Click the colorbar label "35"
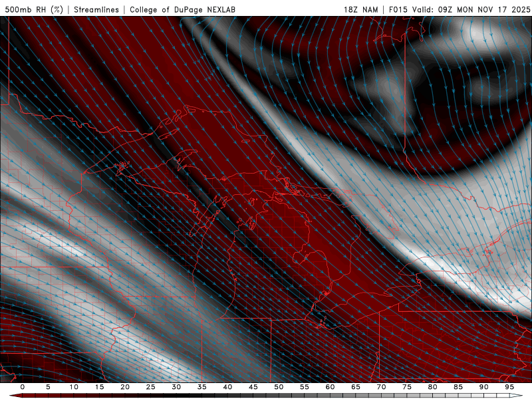Viewport: 532px width, 399px height. coord(202,387)
